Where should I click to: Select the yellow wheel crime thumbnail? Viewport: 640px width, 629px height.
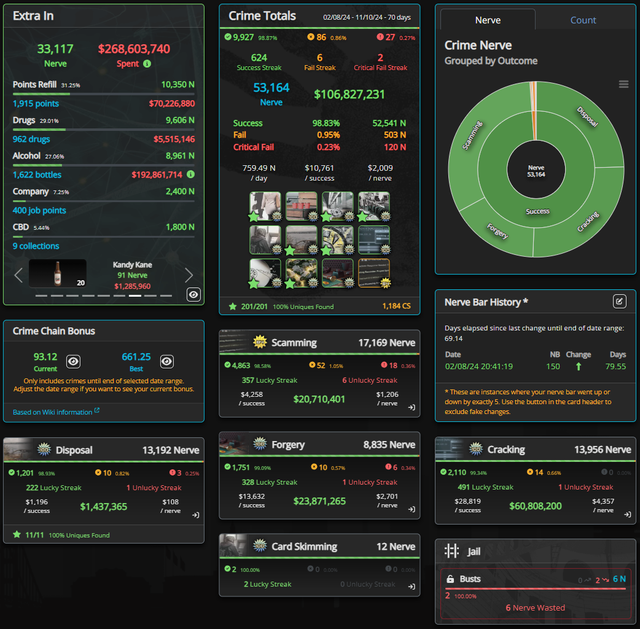tap(338, 240)
